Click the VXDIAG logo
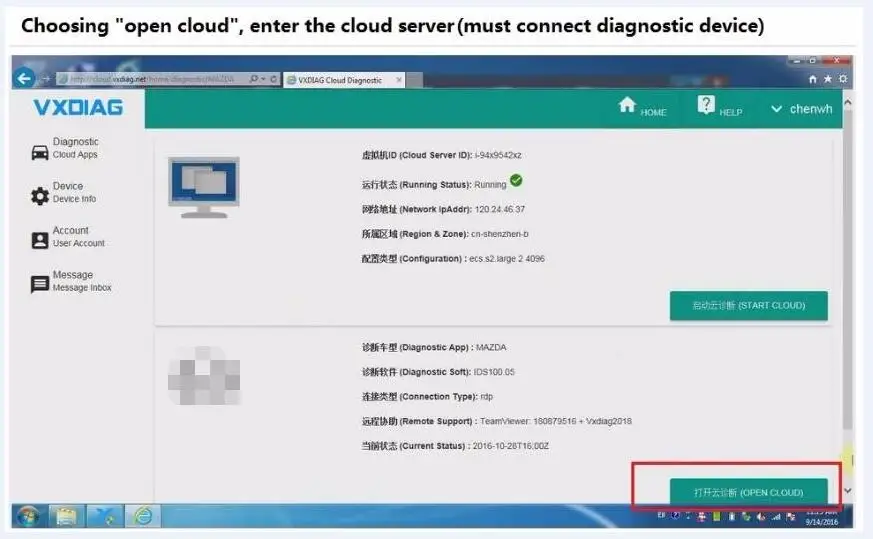Screen dimensions: 873x539 click(x=78, y=107)
